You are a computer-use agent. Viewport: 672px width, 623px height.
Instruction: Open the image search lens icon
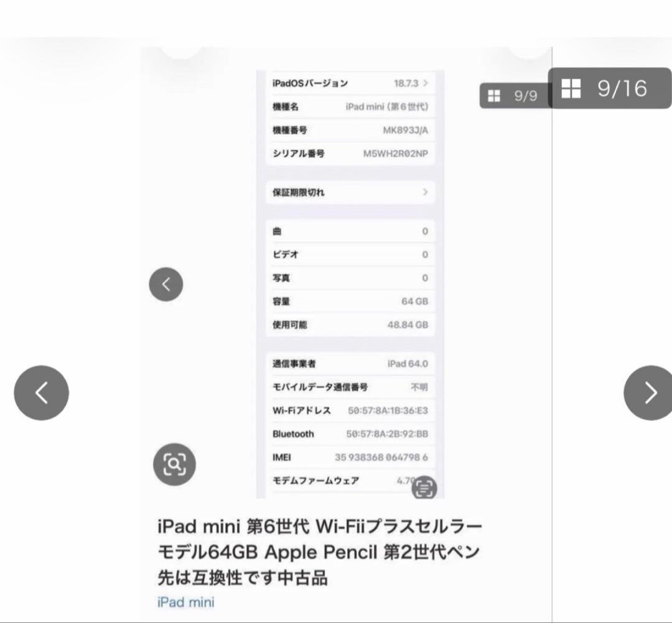click(x=175, y=463)
